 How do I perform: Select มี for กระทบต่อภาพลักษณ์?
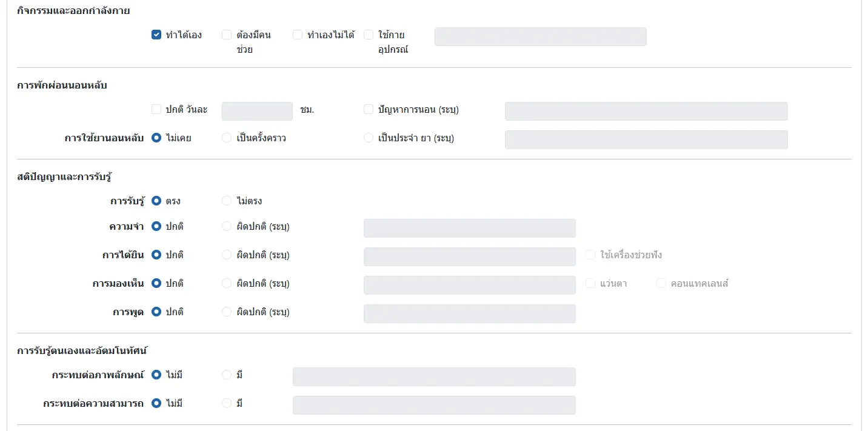pos(227,375)
